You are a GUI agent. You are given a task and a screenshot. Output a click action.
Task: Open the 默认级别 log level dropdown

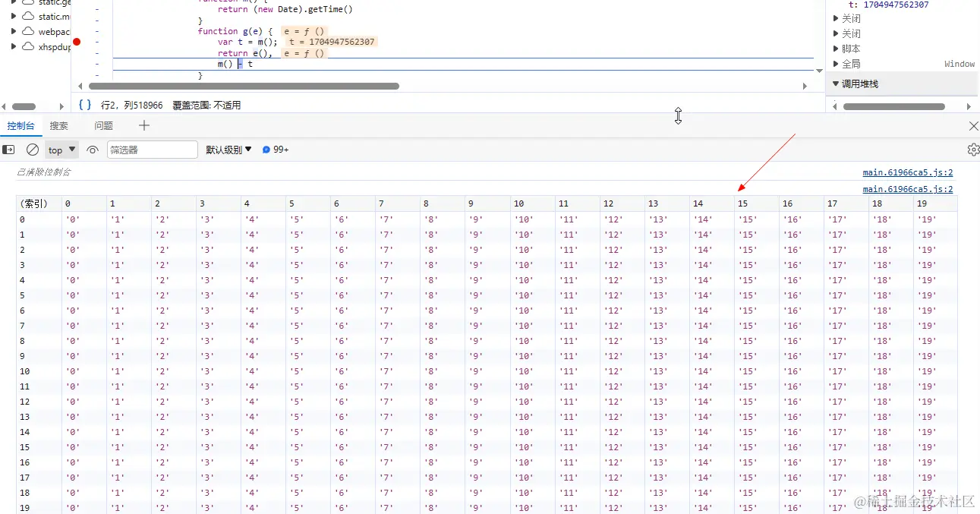pos(228,150)
